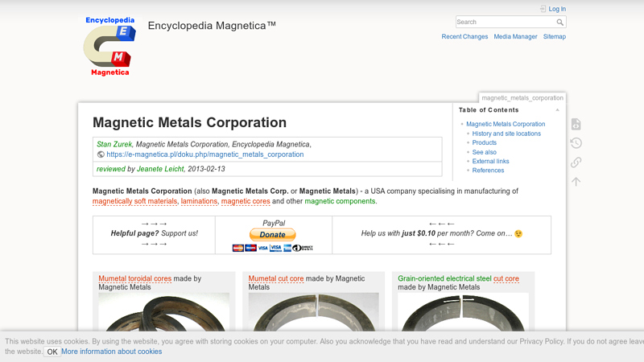Click the search magnifier icon
The width and height of the screenshot is (644, 362).
[559, 23]
